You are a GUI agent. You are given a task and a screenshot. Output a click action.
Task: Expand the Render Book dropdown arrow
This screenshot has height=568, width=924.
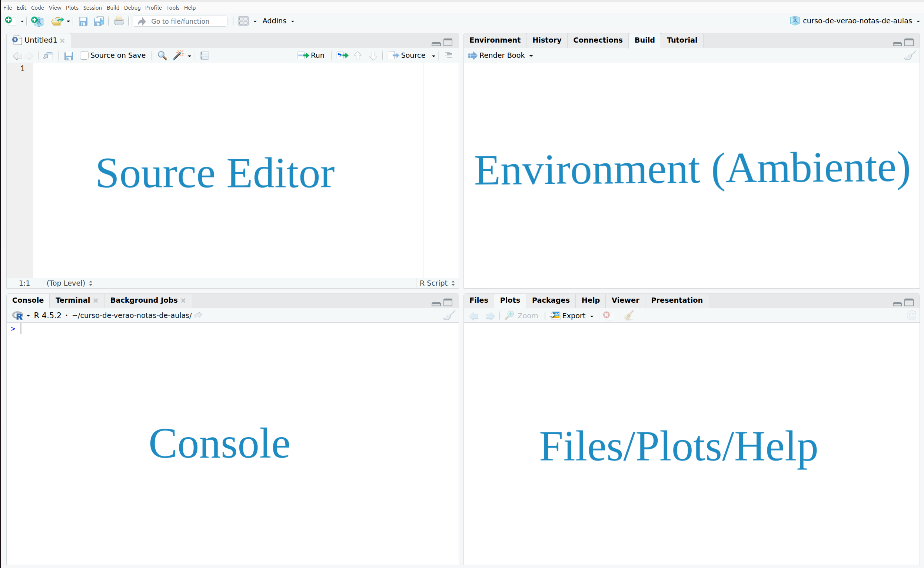point(531,56)
